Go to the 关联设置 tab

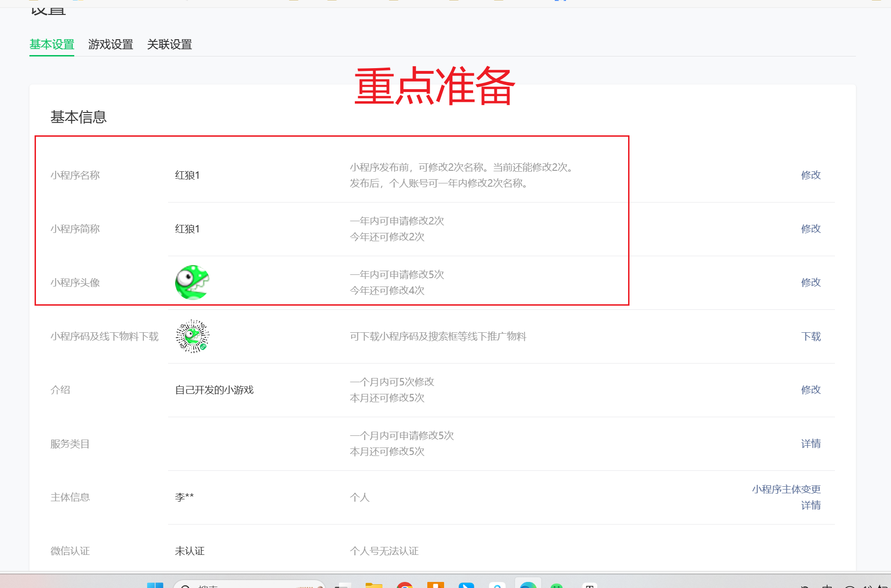(x=170, y=44)
